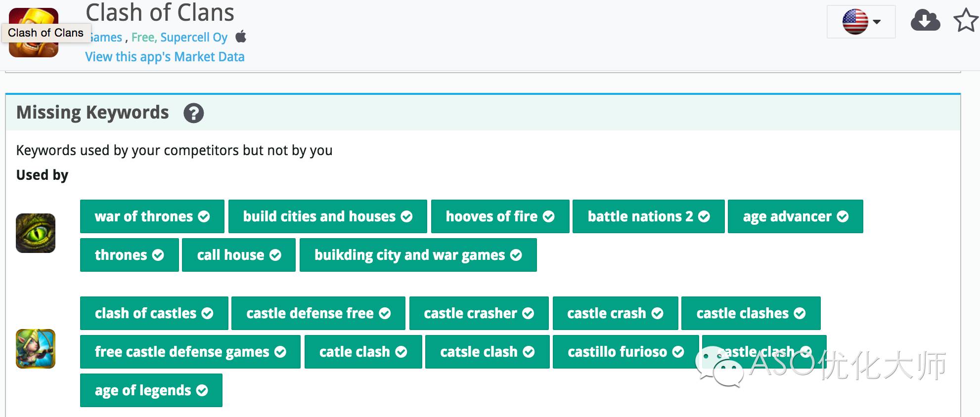
Task: Select the castle crasher keyword
Action: [x=479, y=313]
